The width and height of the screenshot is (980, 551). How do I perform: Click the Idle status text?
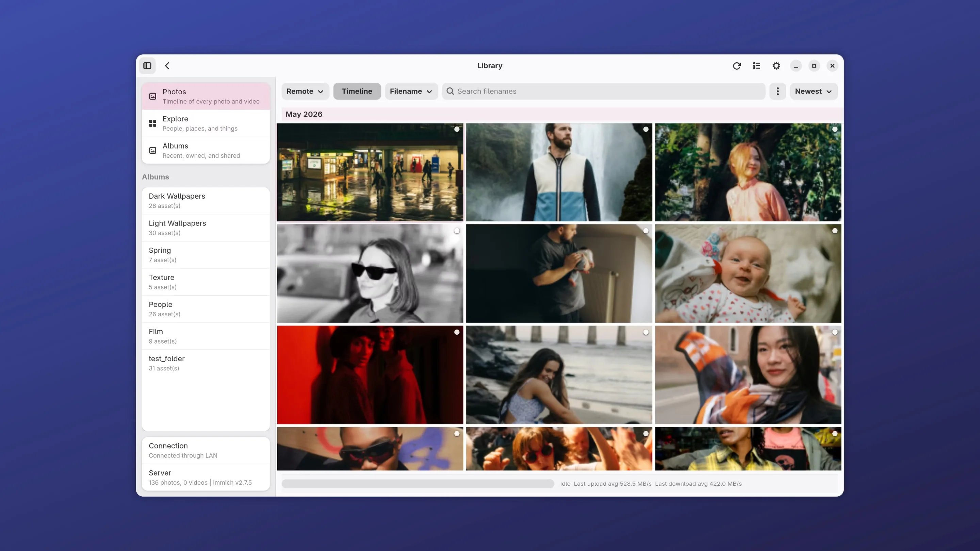[565, 484]
